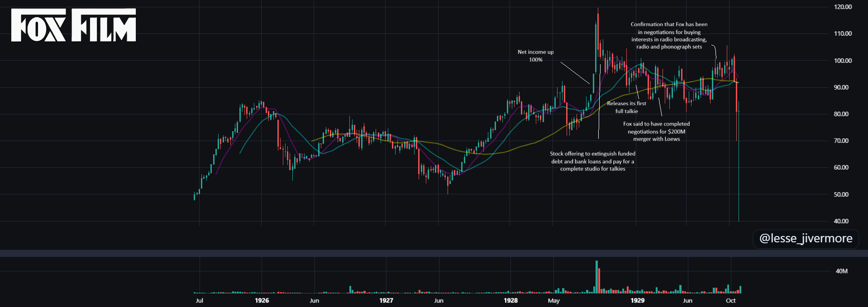Click the 60.00 price axis label
Image resolution: width=868 pixels, height=307 pixels.
pos(841,167)
